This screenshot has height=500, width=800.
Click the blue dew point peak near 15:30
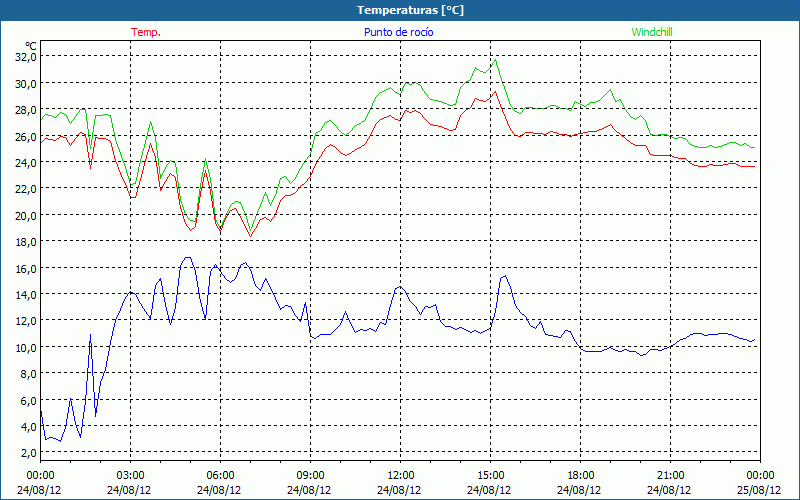point(505,276)
